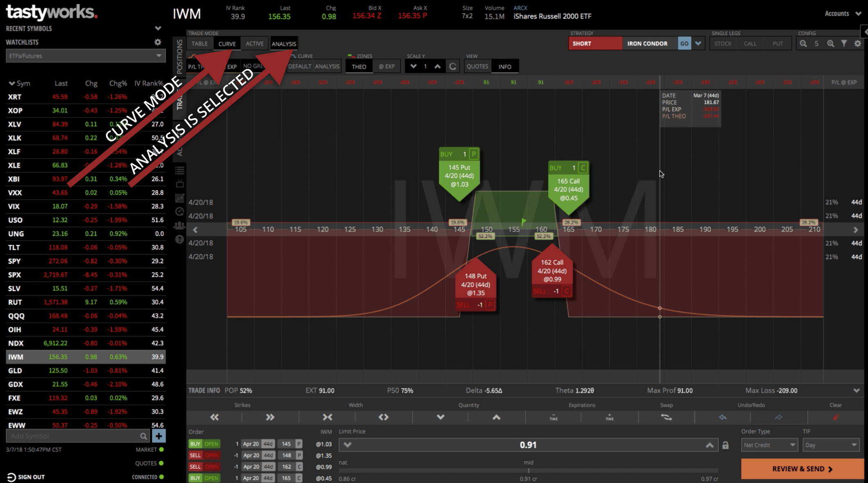Zoom in strikes in Config
This screenshot has height=483, width=868.
(830, 43)
